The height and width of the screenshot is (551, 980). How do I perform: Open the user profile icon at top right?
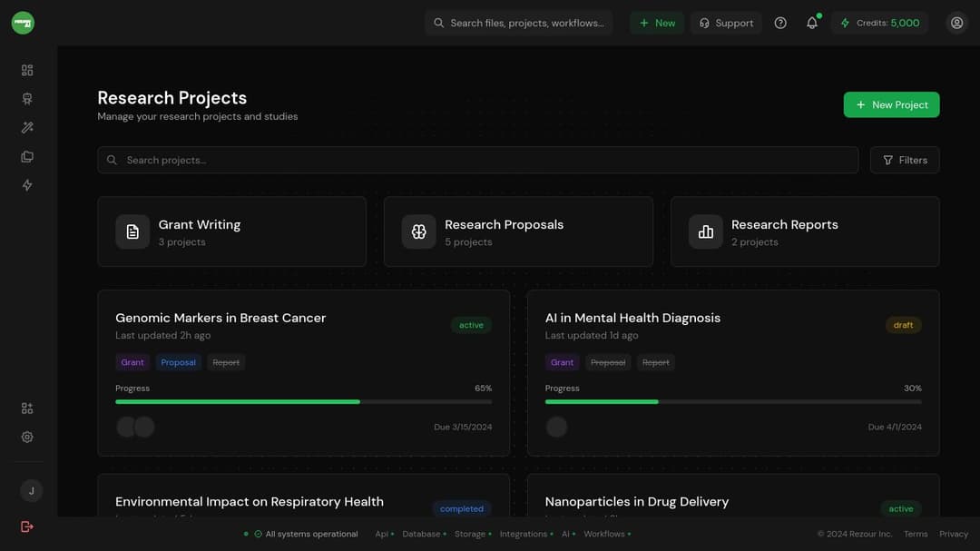pyautogui.click(x=957, y=23)
